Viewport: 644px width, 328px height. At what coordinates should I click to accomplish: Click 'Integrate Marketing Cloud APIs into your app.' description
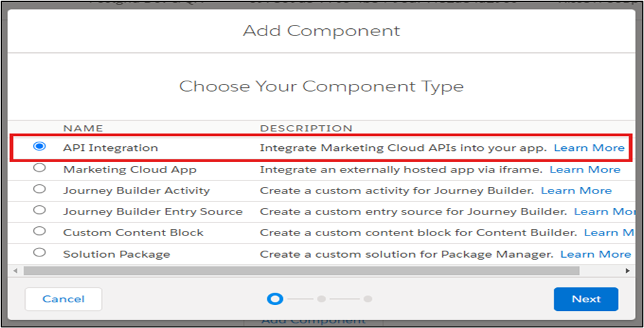(x=403, y=148)
